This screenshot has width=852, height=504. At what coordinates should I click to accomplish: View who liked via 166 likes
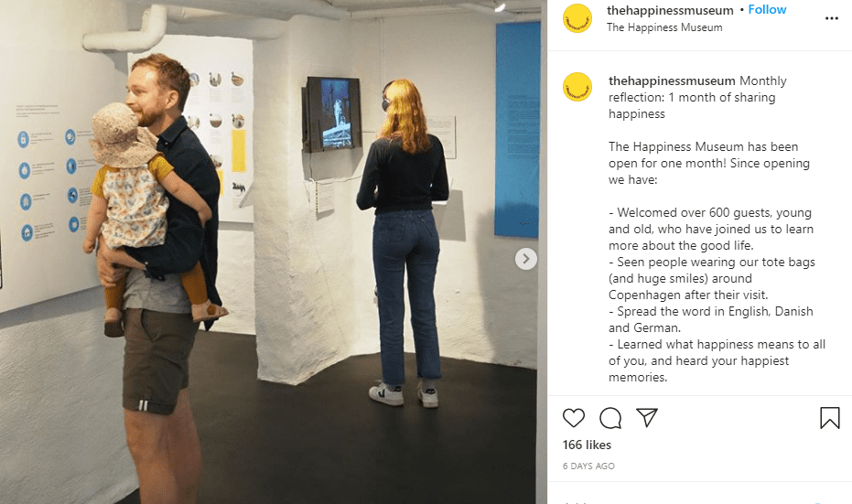[587, 445]
